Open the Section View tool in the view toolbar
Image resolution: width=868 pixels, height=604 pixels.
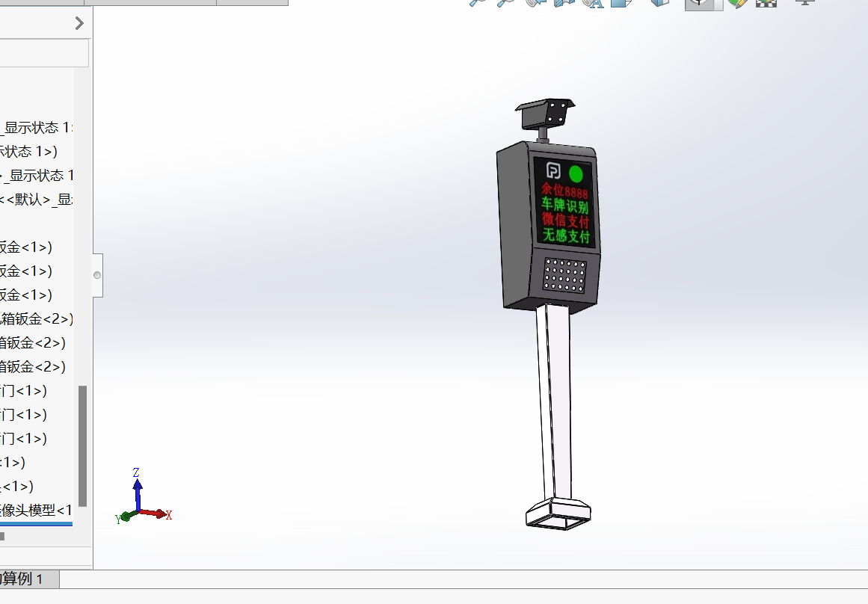point(564,3)
